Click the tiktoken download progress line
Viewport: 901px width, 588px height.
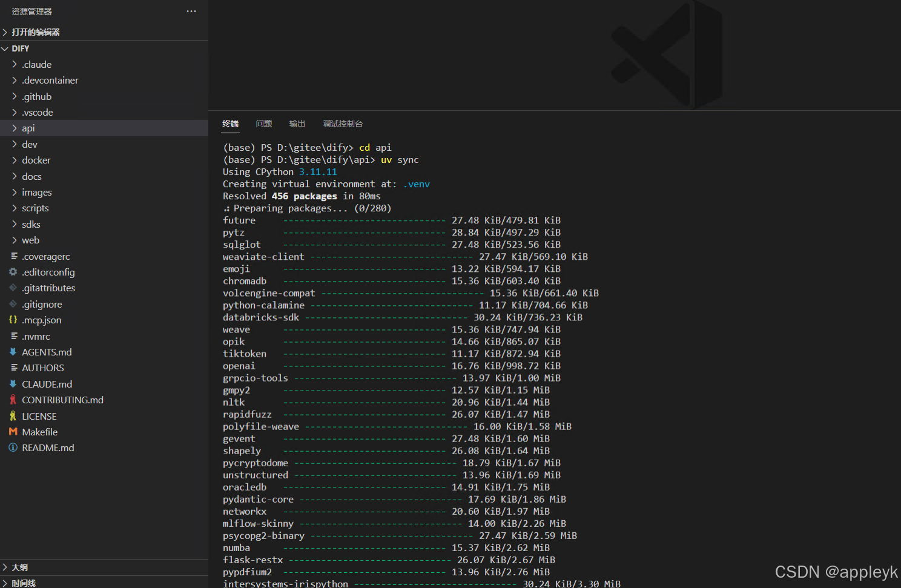(392, 354)
